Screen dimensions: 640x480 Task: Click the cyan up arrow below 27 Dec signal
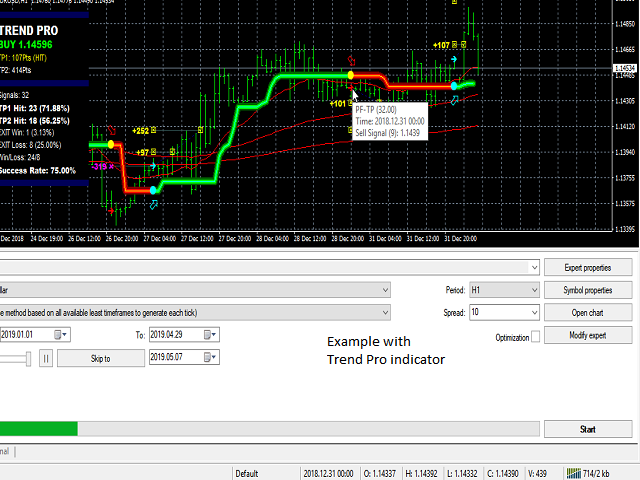[154, 204]
